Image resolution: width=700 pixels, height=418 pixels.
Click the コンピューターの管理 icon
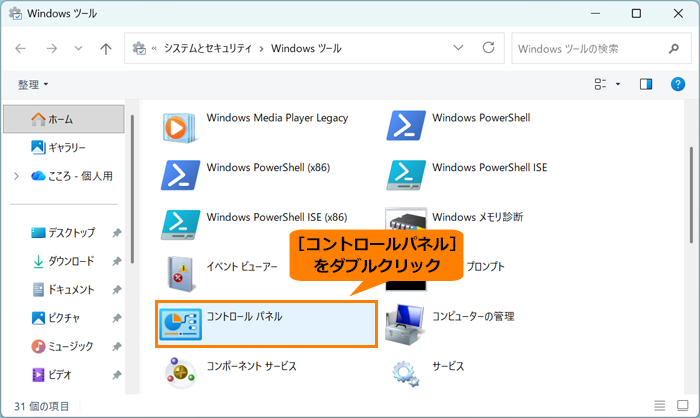pyautogui.click(x=401, y=322)
